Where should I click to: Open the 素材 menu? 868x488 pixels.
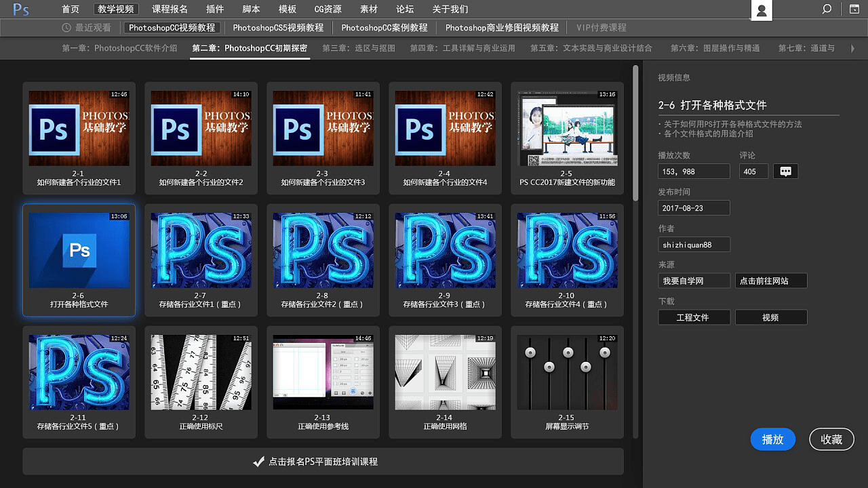pyautogui.click(x=369, y=9)
